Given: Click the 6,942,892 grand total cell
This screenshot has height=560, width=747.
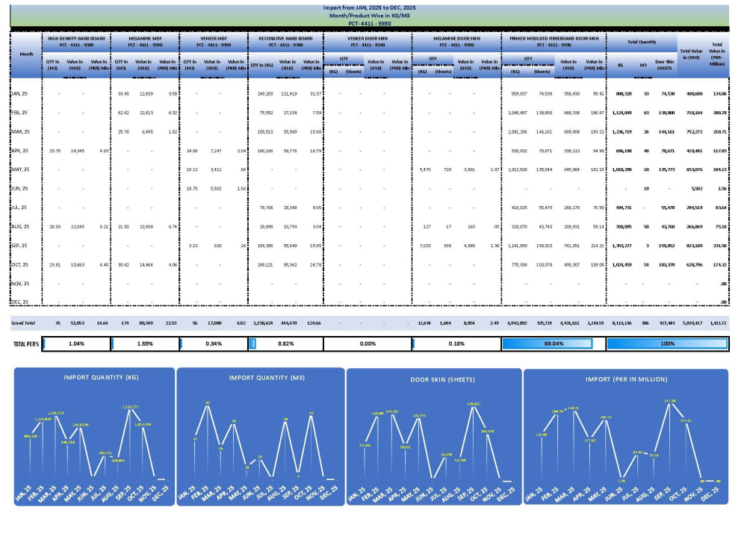Looking at the screenshot, I should 516,323.
